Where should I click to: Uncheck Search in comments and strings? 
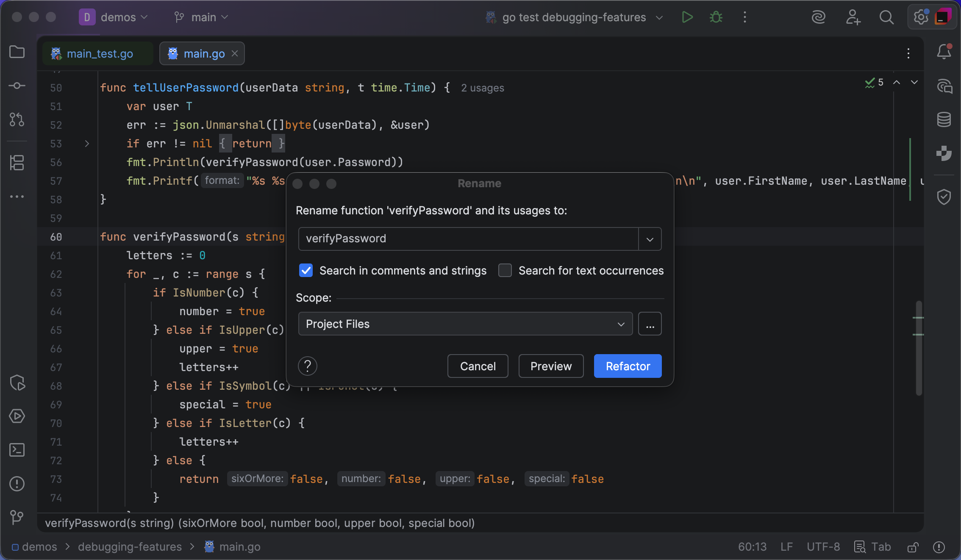click(x=306, y=270)
